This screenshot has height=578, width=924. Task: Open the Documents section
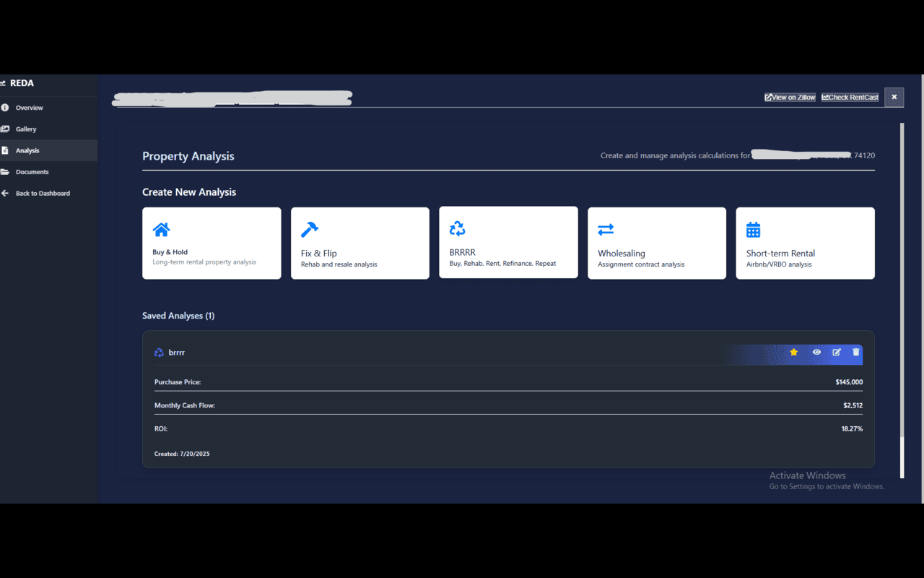(x=48, y=172)
